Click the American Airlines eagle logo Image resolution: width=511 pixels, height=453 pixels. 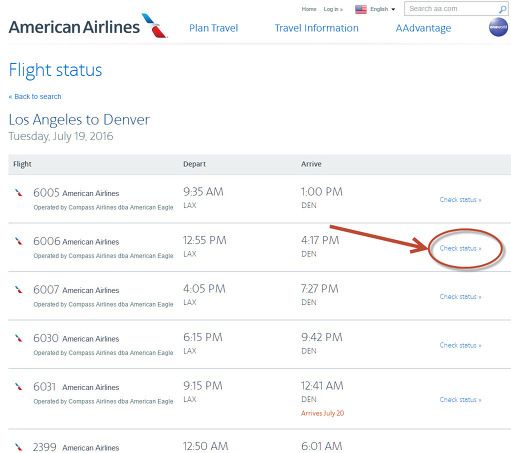coord(154,26)
